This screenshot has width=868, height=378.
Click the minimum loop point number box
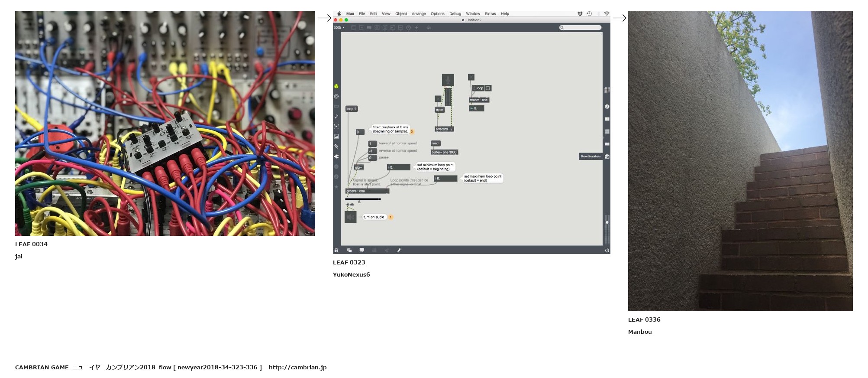[x=399, y=167]
